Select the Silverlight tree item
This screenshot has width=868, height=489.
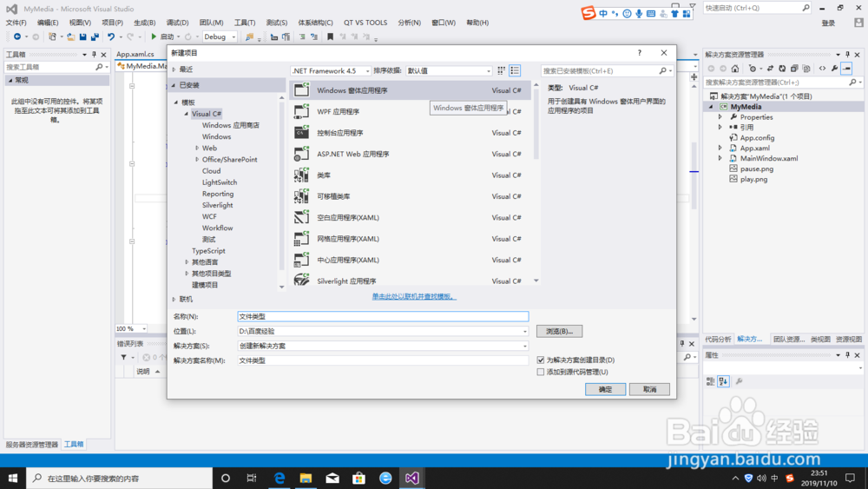coord(218,205)
